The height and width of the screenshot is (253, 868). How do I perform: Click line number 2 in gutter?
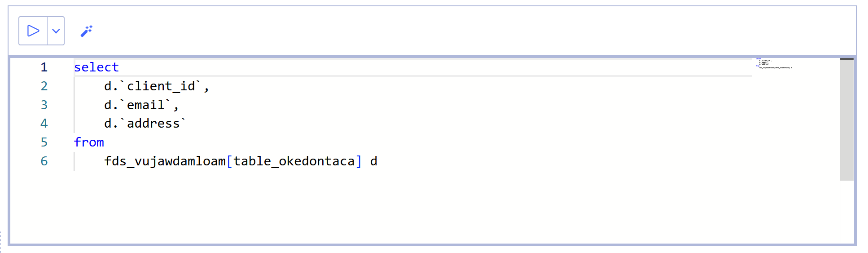pyautogui.click(x=44, y=86)
